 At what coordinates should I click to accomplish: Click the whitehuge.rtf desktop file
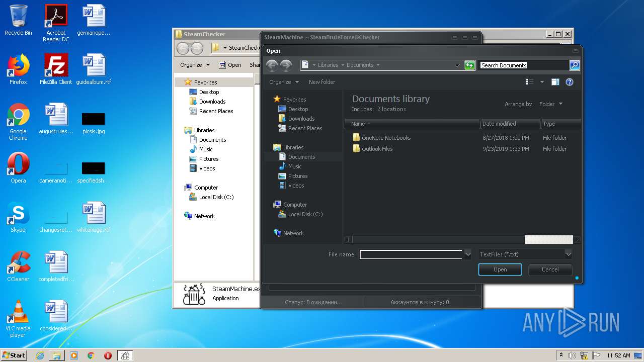(94, 217)
